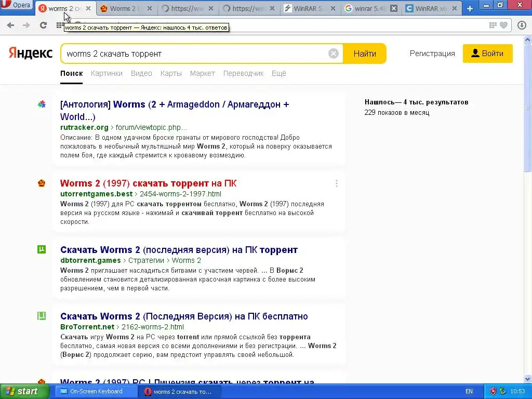Viewport: 532px width, 399px height.
Task: Close the worms 2 Yandex tab
Action: (88, 8)
